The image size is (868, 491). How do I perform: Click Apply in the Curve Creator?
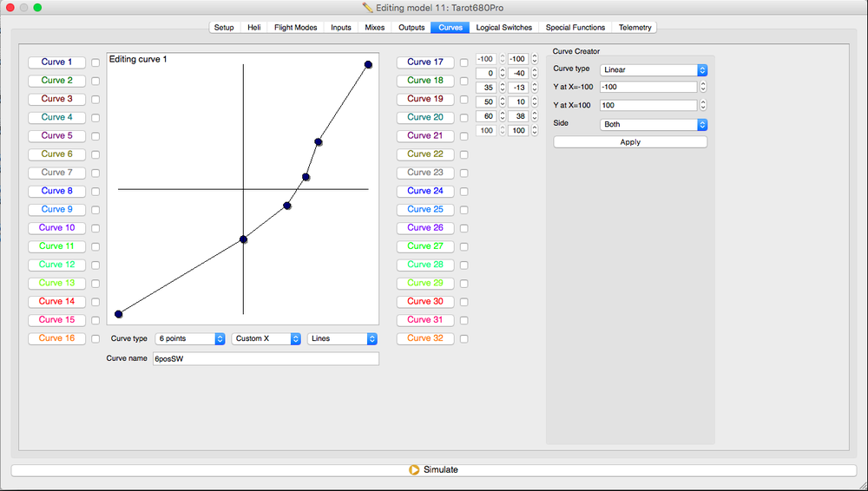point(630,142)
